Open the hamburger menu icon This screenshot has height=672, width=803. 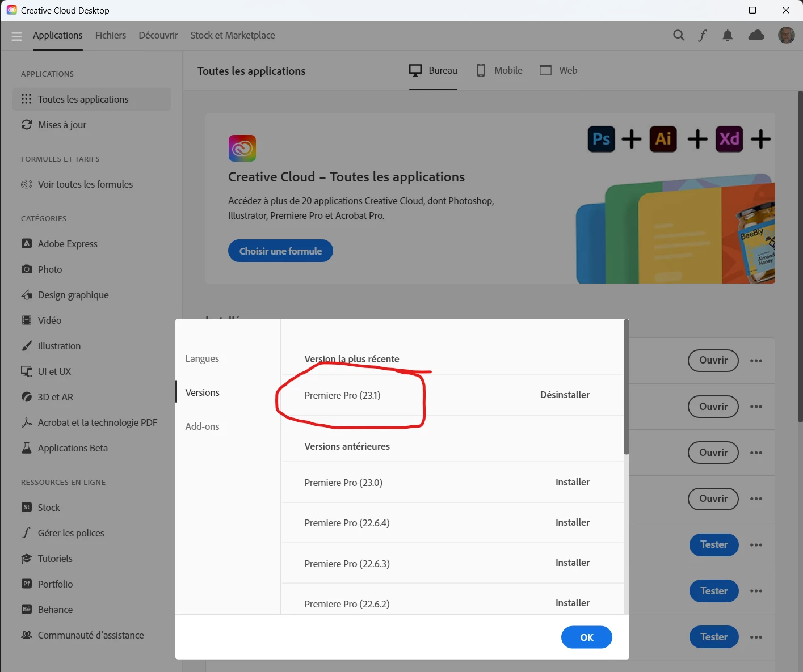16,36
